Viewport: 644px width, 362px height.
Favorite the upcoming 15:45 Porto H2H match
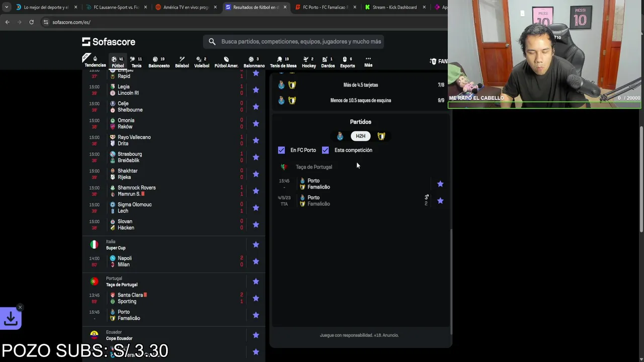[440, 184]
